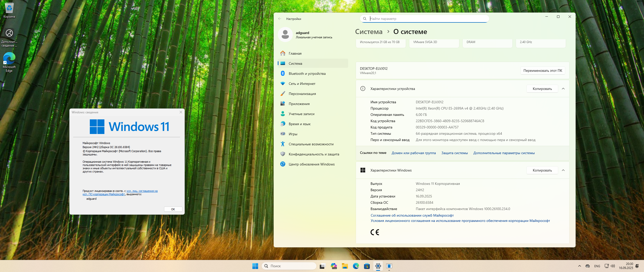Copy Windows specifications with Копировать

point(542,170)
